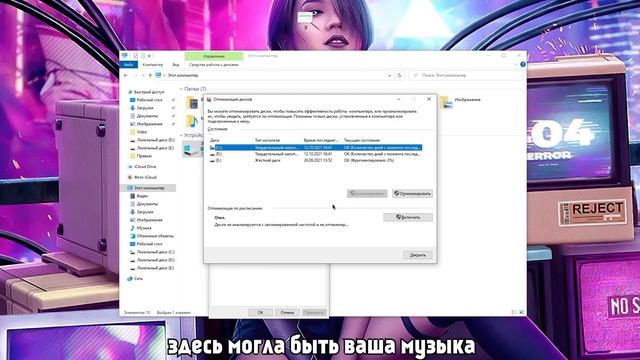Click OK in the properties window behind
Image resolution: width=640 pixels, height=360 pixels.
(260, 312)
